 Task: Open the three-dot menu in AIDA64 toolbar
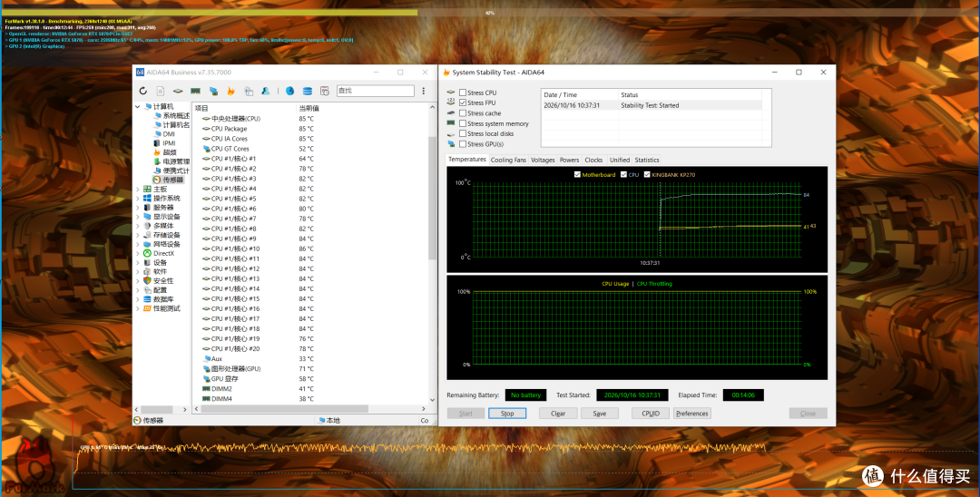tap(423, 92)
